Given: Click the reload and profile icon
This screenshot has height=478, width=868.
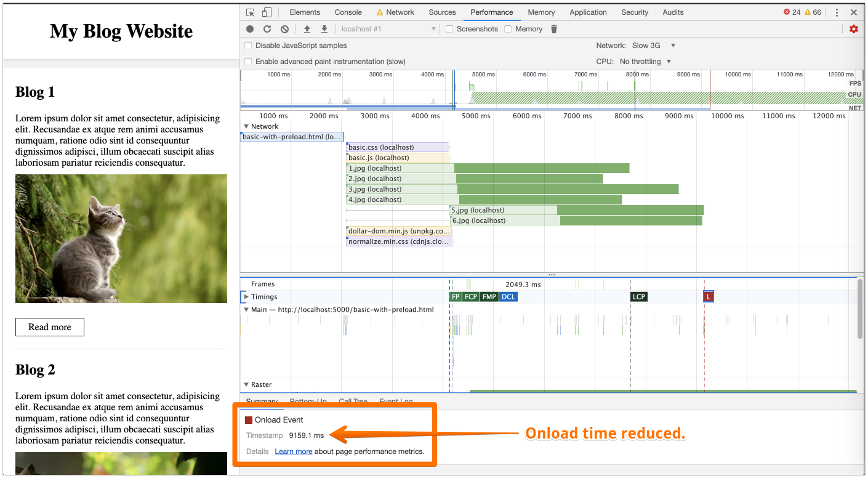Looking at the screenshot, I should tap(267, 29).
